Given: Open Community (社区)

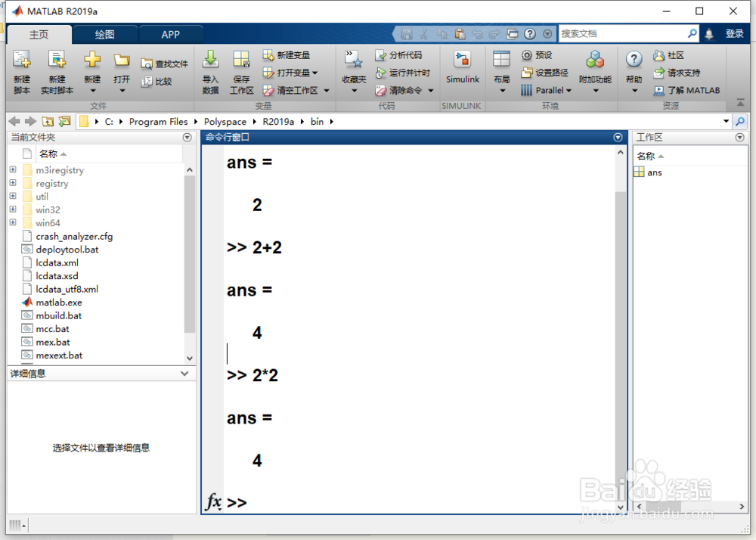Looking at the screenshot, I should pos(669,55).
